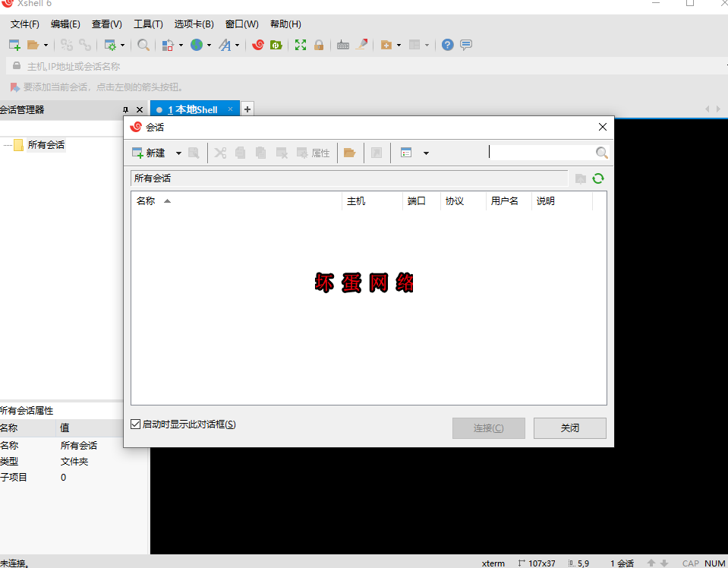Image resolution: width=728 pixels, height=568 pixels.
Task: Click the grayed layout panes icon
Action: pos(414,45)
